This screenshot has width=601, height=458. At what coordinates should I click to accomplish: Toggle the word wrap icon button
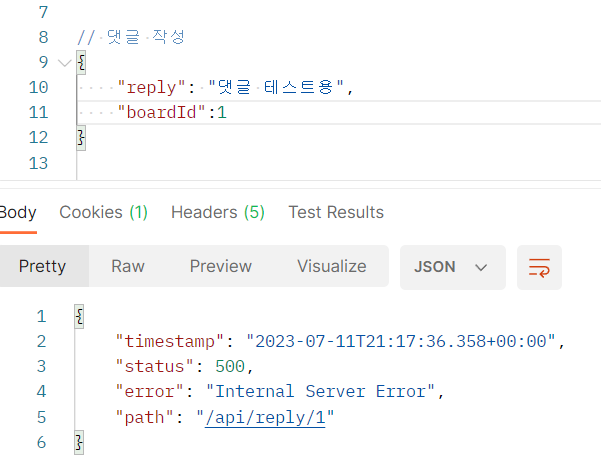(539, 267)
